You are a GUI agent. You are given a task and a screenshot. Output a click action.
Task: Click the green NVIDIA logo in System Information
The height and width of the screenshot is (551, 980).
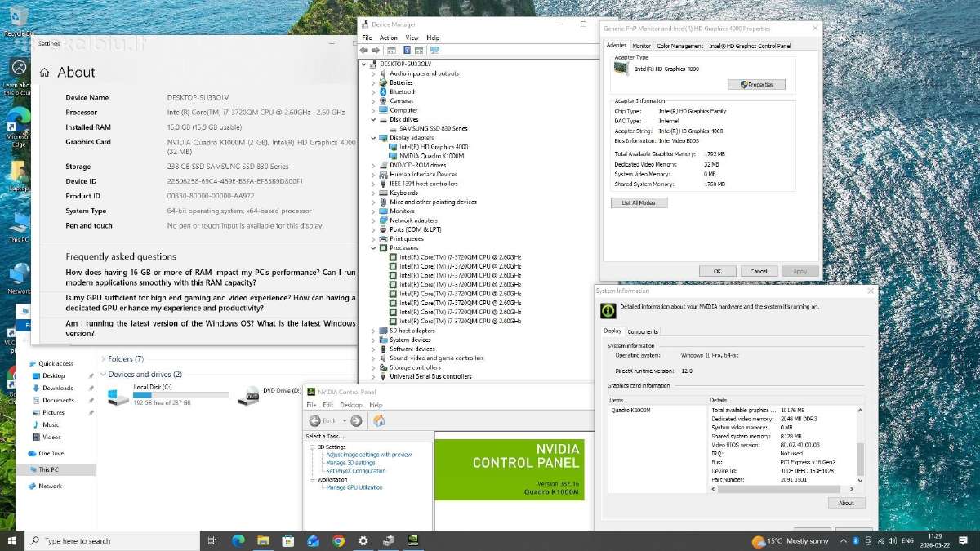tap(608, 310)
